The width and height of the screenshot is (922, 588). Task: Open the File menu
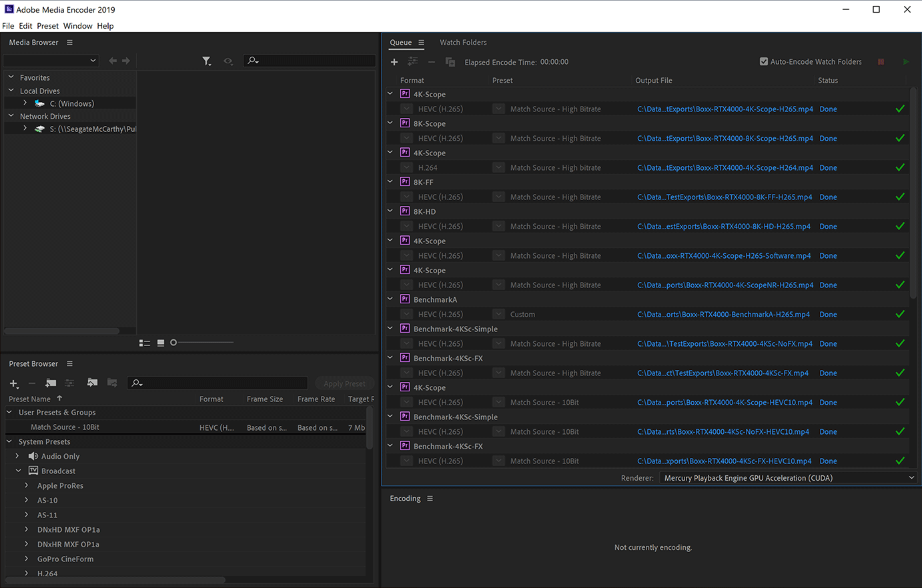click(x=8, y=26)
